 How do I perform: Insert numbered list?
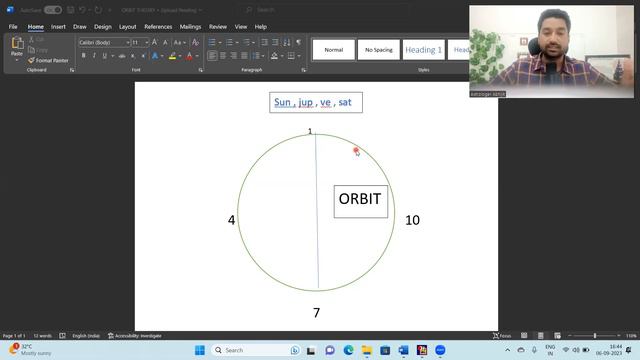coord(229,42)
